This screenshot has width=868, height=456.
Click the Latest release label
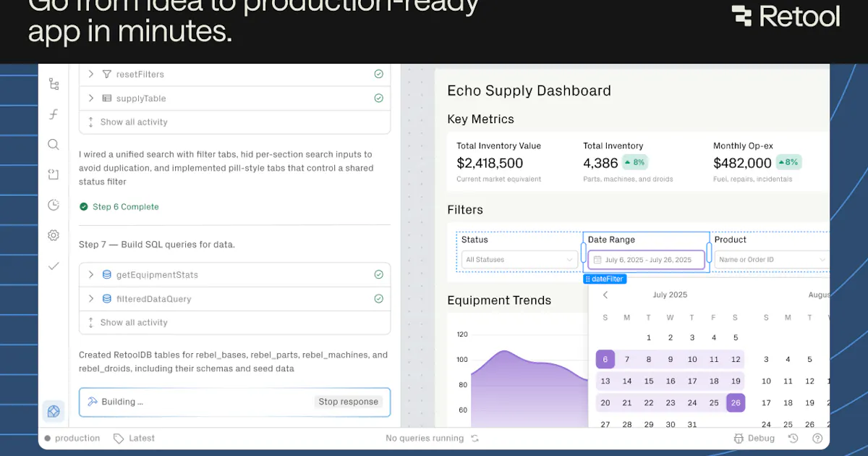pos(142,438)
